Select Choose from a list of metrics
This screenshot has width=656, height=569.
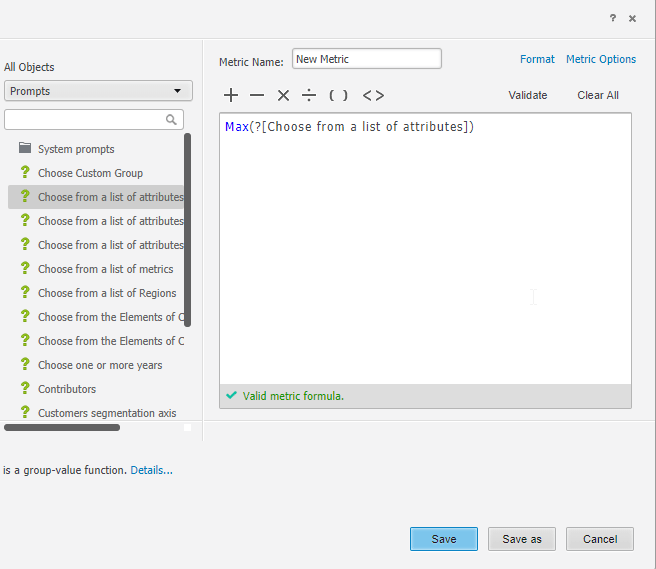pos(105,269)
